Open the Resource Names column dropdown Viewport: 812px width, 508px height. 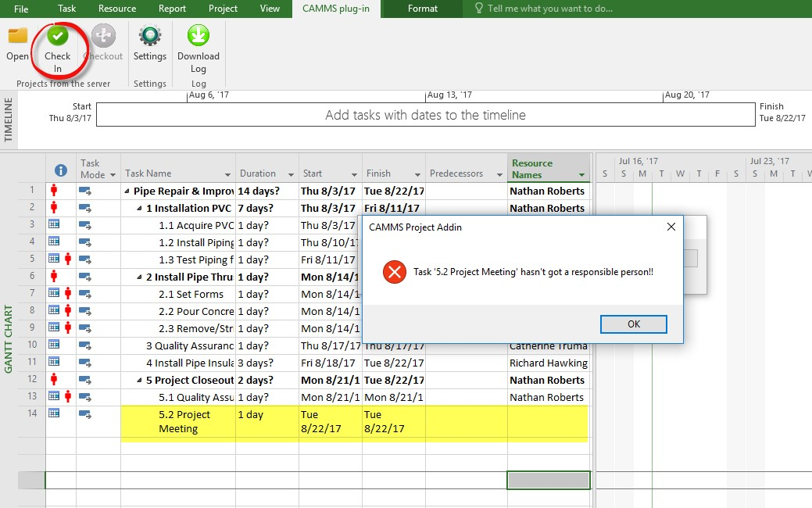coord(581,175)
